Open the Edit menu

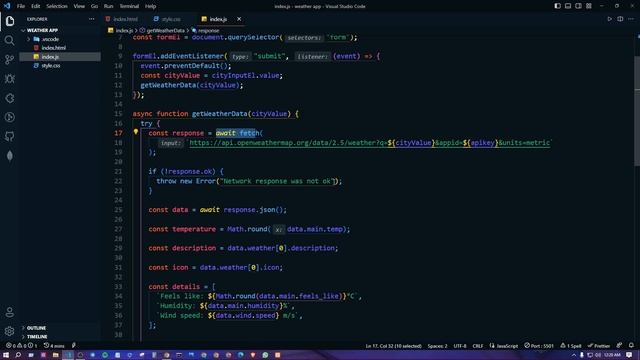pos(36,6)
